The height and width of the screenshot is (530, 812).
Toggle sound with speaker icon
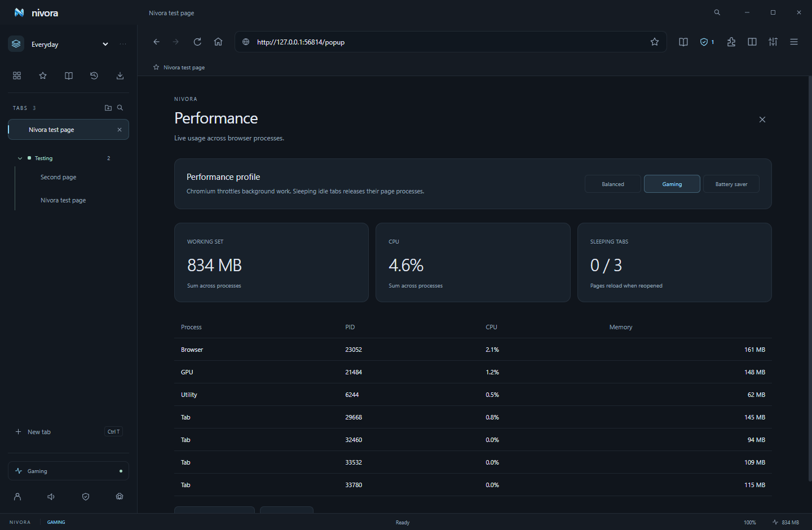pos(51,497)
